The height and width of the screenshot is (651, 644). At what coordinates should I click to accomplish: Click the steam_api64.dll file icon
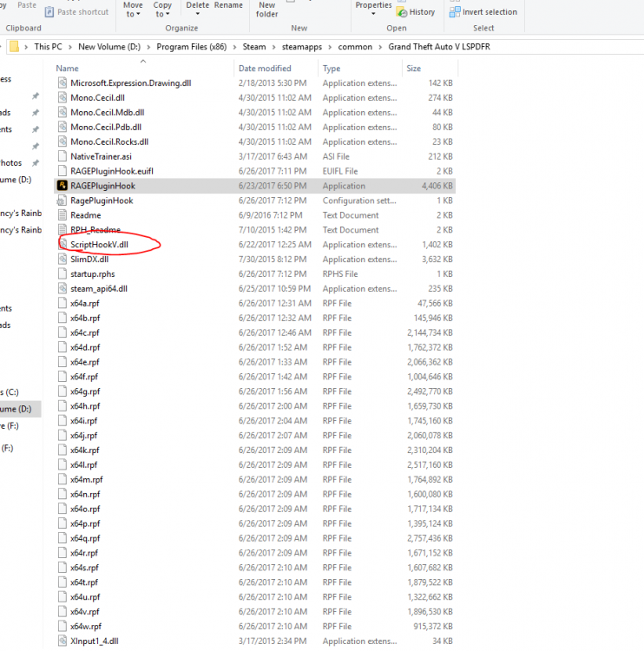[x=62, y=288]
